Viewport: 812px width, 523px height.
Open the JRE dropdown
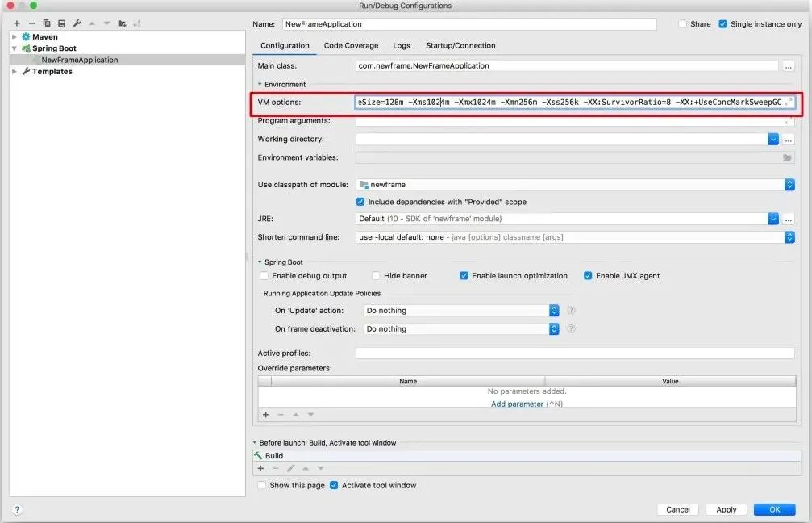773,219
